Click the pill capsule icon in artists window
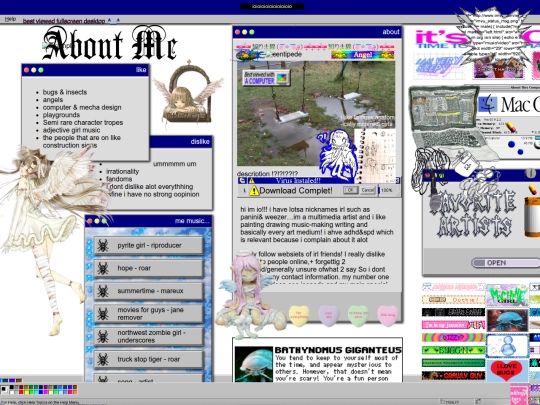The height and width of the screenshot is (405, 540). tap(532, 189)
